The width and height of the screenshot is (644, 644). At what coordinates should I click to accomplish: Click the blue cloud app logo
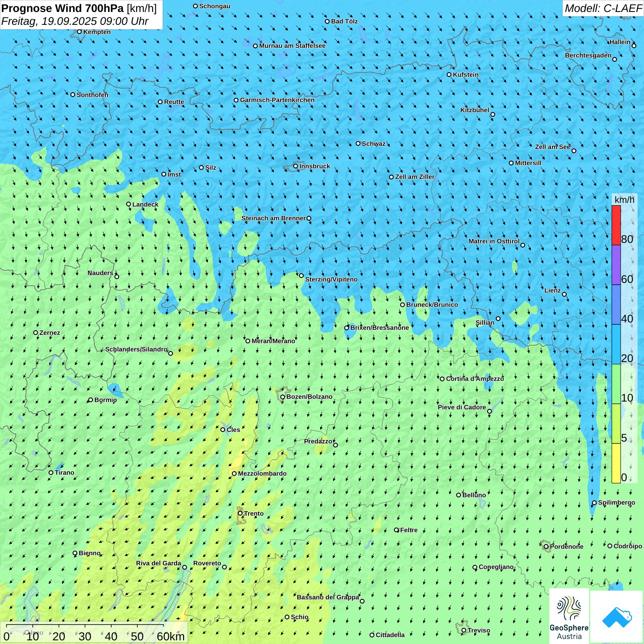[617, 617]
